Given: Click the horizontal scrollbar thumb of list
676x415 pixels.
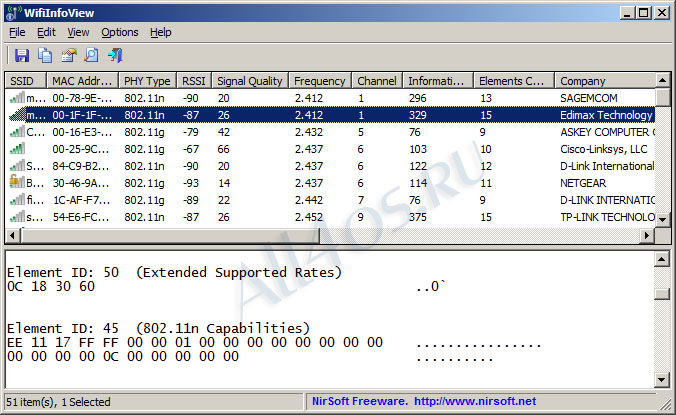Looking at the screenshot, I should pos(170,236).
